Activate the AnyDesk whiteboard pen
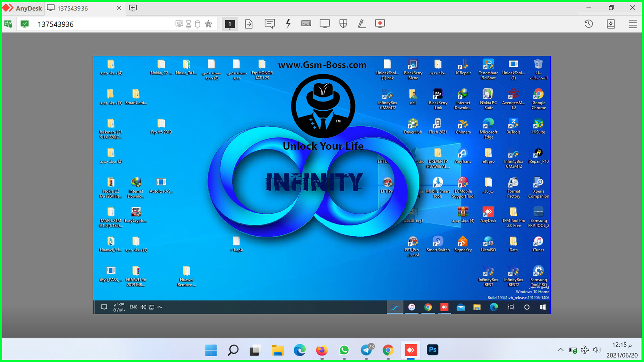Viewport: 644px width, 362px height. pos(362,24)
